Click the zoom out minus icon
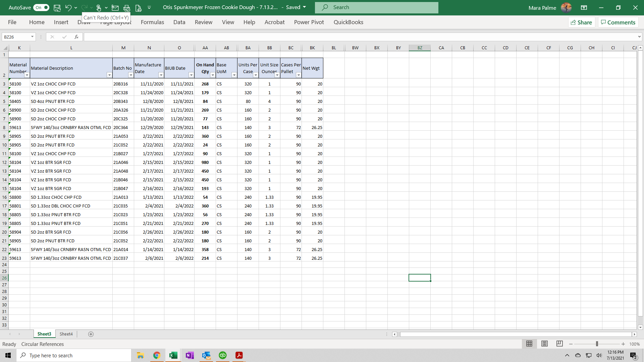The image size is (644, 362). coord(571,344)
